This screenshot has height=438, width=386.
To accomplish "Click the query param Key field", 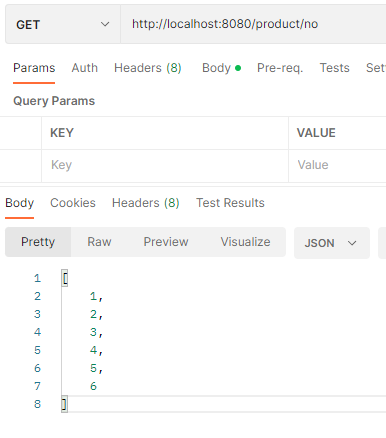I will pyautogui.click(x=165, y=165).
